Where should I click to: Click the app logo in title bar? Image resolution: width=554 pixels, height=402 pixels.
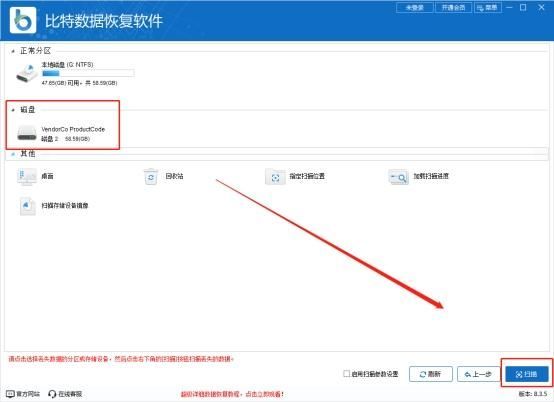click(x=23, y=20)
